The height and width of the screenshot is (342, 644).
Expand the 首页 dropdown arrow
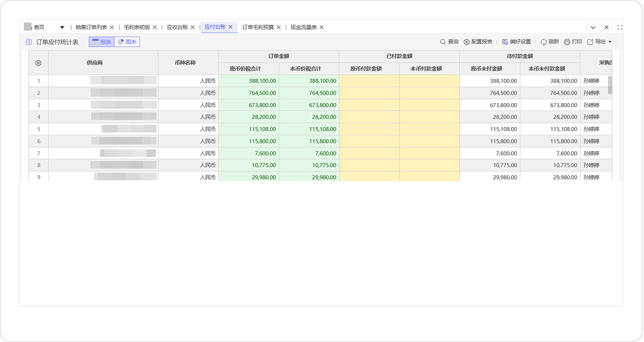point(62,27)
